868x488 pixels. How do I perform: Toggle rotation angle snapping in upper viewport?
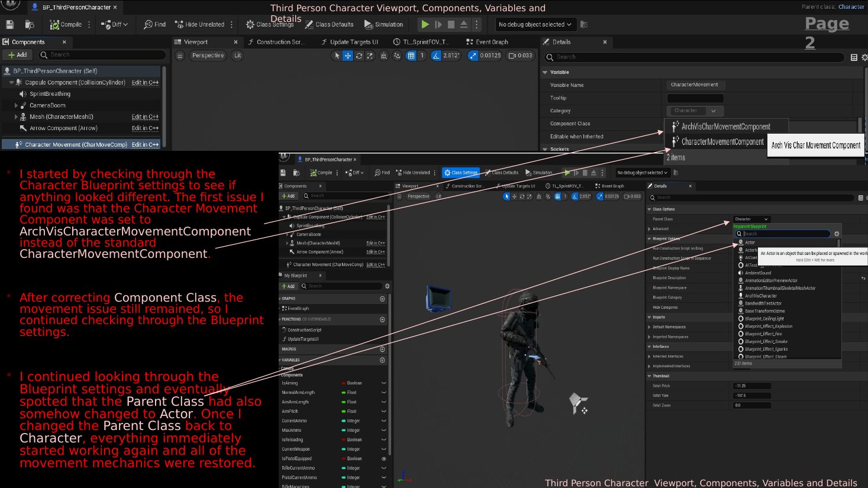coord(436,56)
